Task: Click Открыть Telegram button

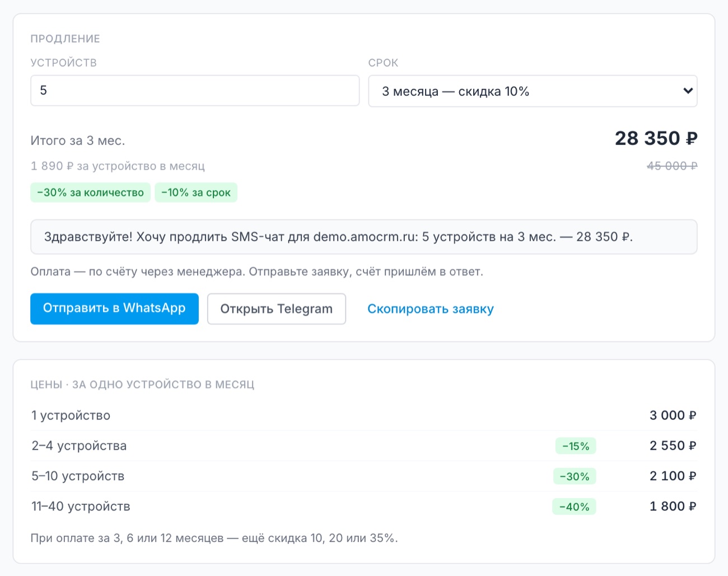Action: pos(277,309)
